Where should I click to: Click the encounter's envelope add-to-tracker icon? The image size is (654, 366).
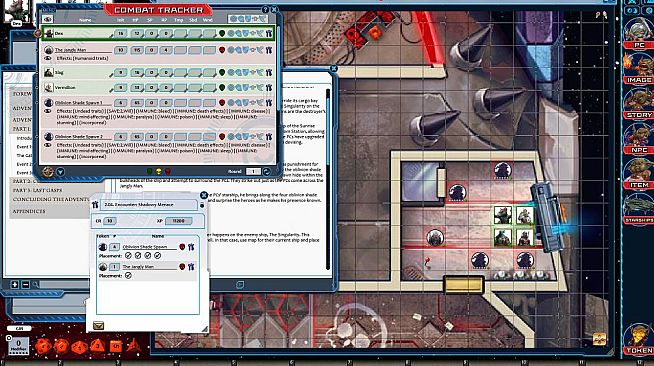(98, 326)
